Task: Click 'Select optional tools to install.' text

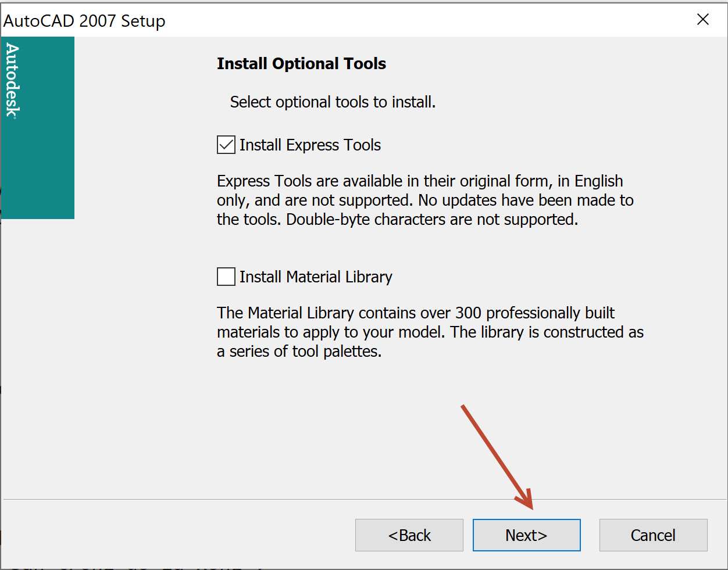Action: point(333,102)
